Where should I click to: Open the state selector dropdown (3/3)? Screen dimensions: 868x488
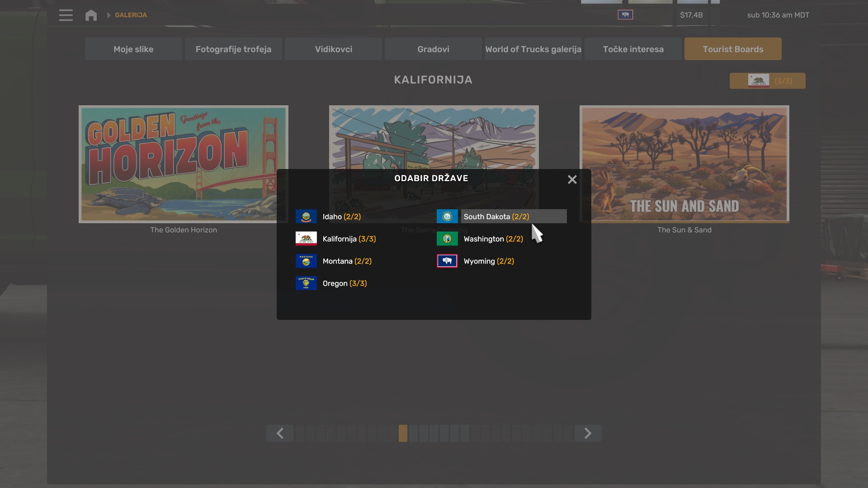point(767,81)
